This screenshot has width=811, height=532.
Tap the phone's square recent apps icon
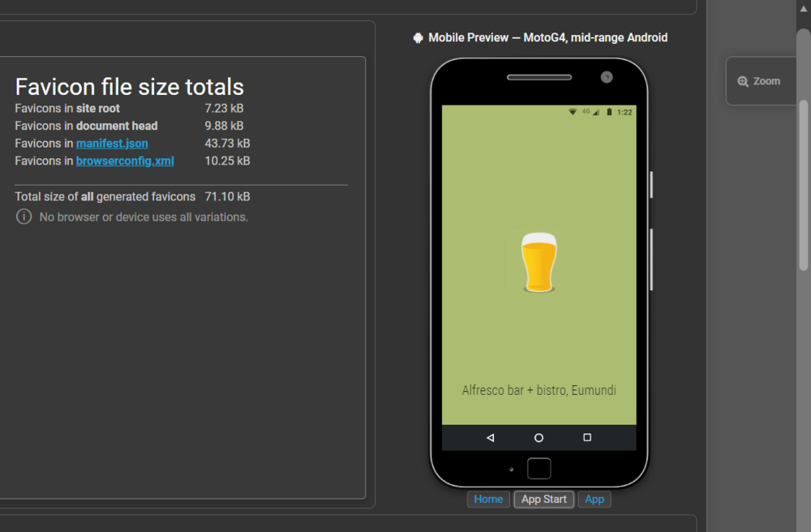point(587,438)
